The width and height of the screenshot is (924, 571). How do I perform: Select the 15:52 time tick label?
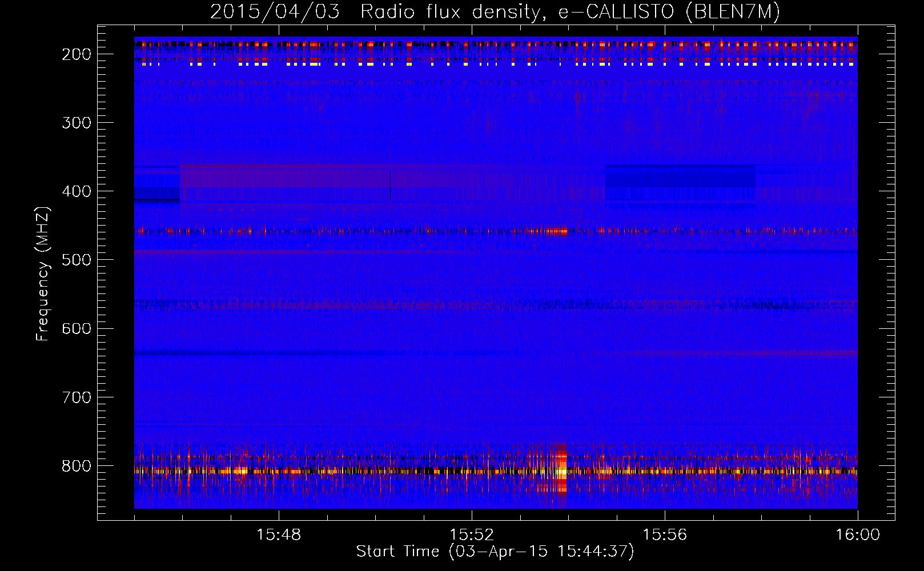(472, 535)
